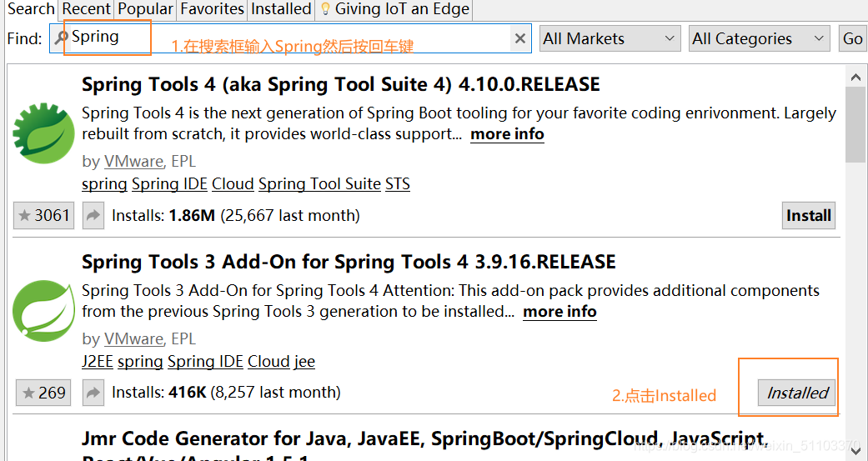This screenshot has height=461, width=868.
Task: Click the share arrow for Spring Tools 4
Action: [93, 215]
